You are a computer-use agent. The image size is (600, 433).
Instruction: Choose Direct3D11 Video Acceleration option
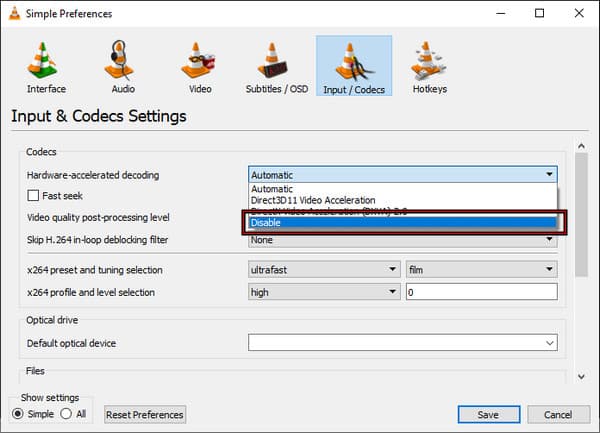pos(403,200)
